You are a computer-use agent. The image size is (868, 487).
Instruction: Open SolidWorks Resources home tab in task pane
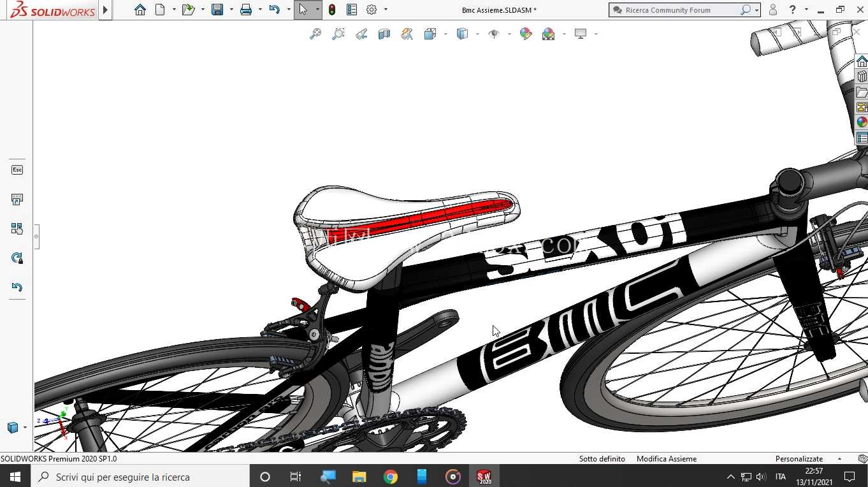click(862, 61)
